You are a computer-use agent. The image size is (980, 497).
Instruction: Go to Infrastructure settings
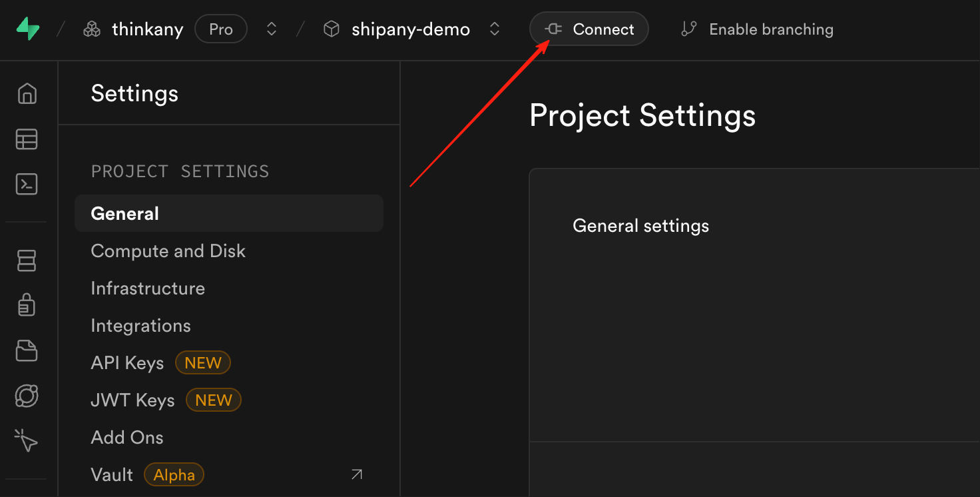pyautogui.click(x=148, y=288)
